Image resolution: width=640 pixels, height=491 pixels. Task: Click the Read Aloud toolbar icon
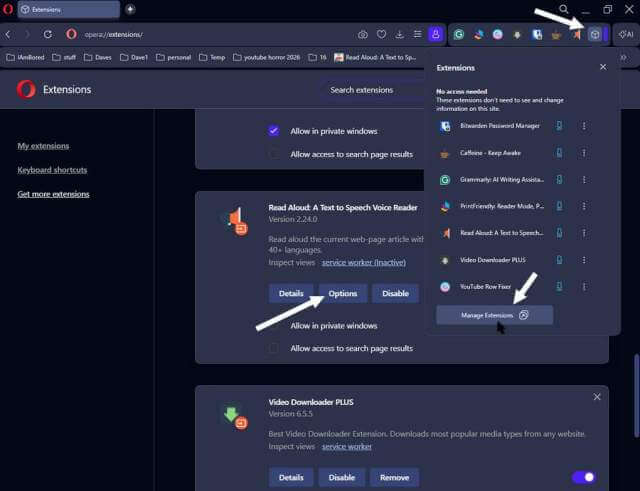click(576, 35)
